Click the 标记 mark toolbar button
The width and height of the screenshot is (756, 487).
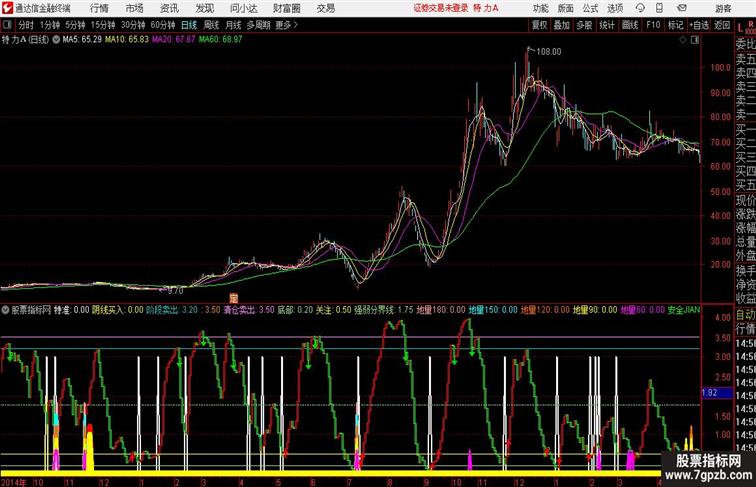coord(675,25)
